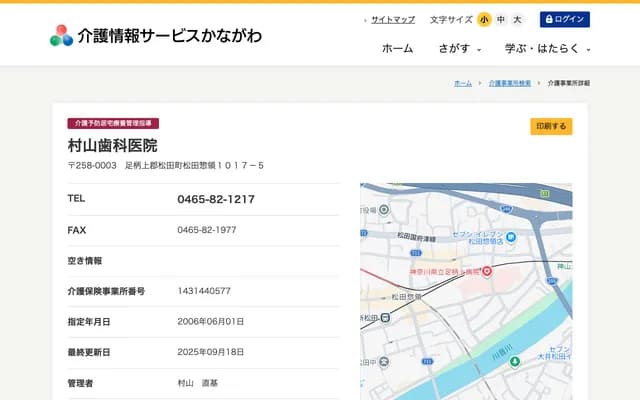This screenshot has width=640, height=400.
Task: Click the lock icon in login button
Action: [x=549, y=19]
